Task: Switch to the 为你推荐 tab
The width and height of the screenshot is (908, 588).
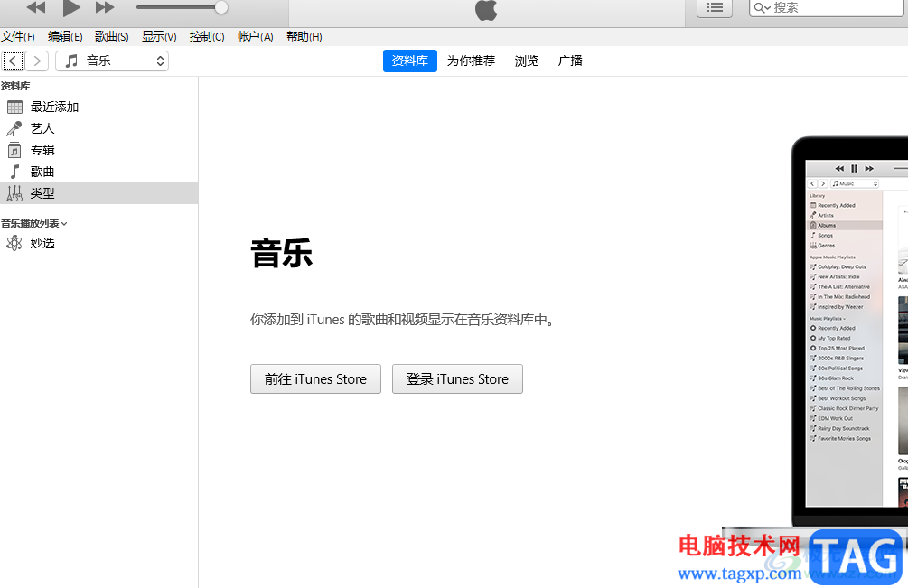Action: tap(471, 61)
